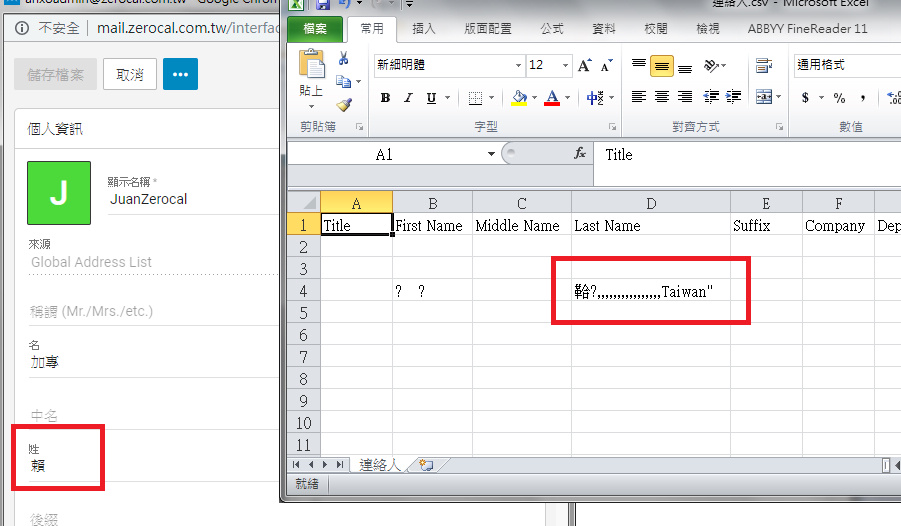The width and height of the screenshot is (901, 526).
Task: Click the Percent Style icon
Action: [x=839, y=98]
